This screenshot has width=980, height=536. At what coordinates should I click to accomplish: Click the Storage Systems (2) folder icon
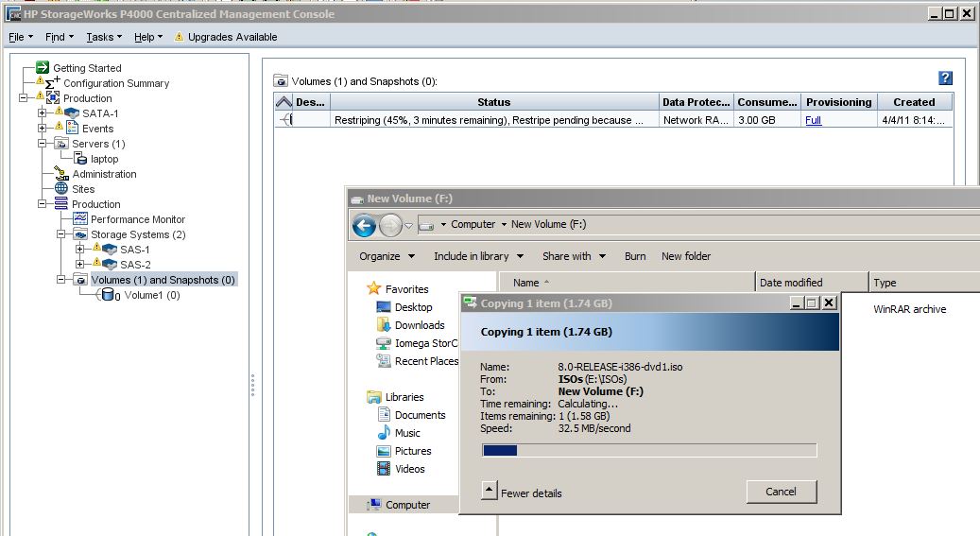80,233
